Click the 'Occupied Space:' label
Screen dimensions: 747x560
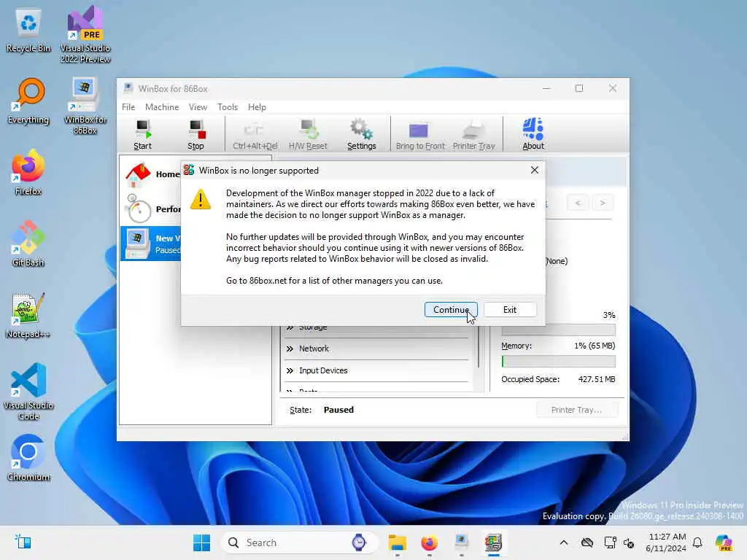point(530,379)
